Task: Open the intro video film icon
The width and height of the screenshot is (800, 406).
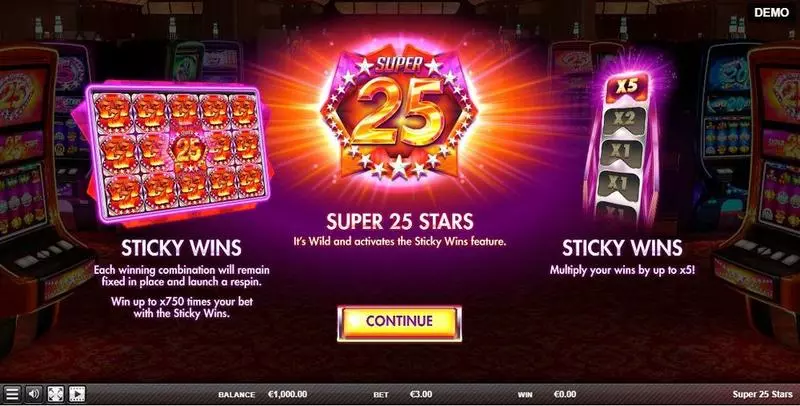Action: point(77,394)
